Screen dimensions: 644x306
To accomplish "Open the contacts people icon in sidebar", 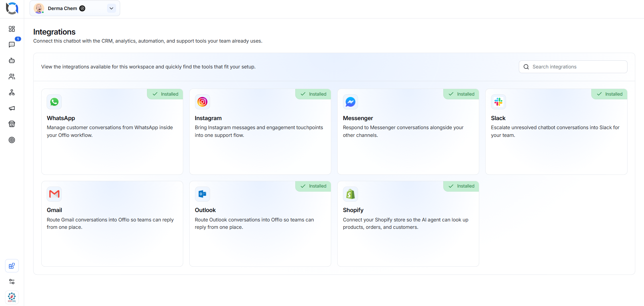I will coord(12,76).
